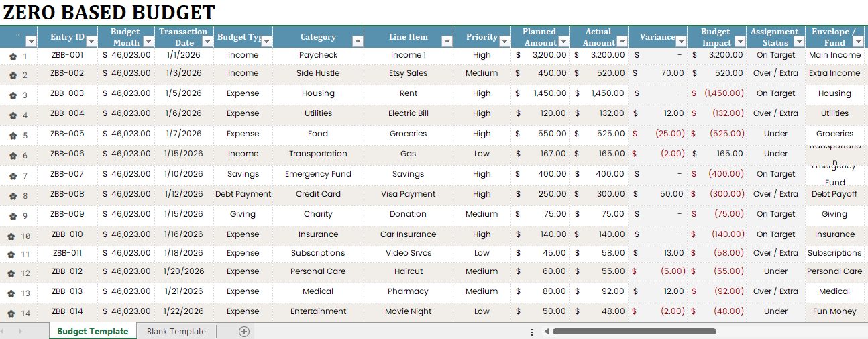Click the horizontal scrollbar thumb
Screen dimensions: 868x339
635,331
